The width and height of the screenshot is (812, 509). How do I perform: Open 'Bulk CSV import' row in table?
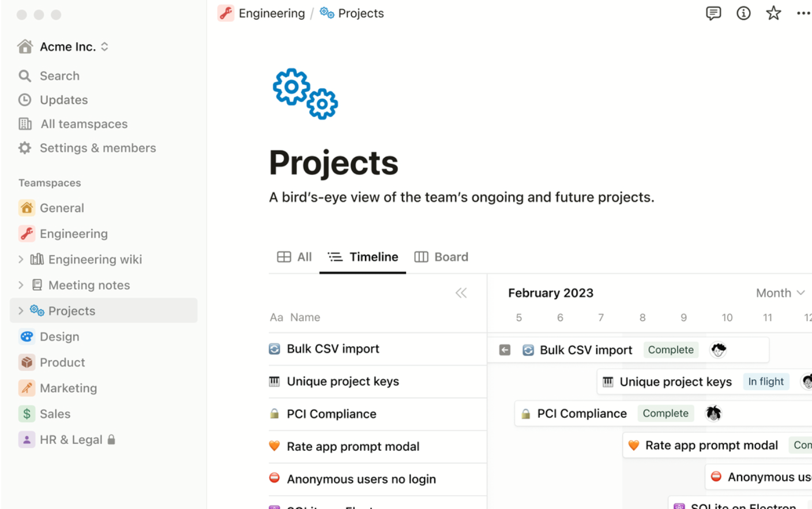(x=378, y=349)
